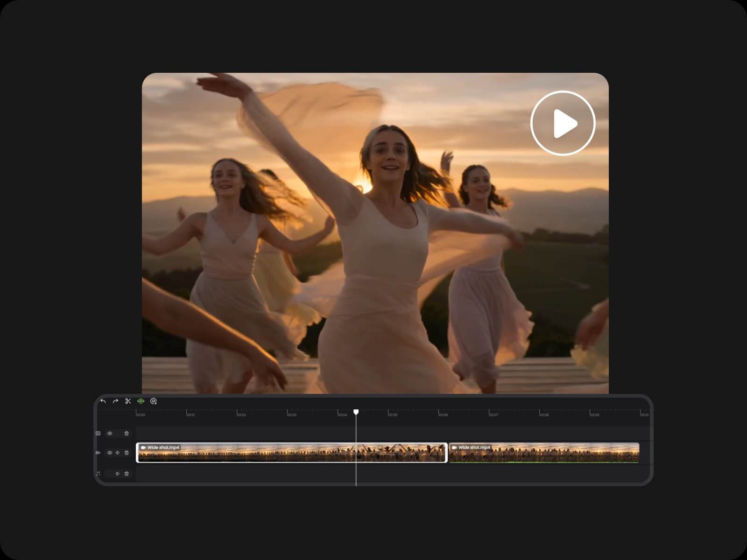Click the audio track music note icon
The width and height of the screenshot is (747, 560).
pos(98,474)
